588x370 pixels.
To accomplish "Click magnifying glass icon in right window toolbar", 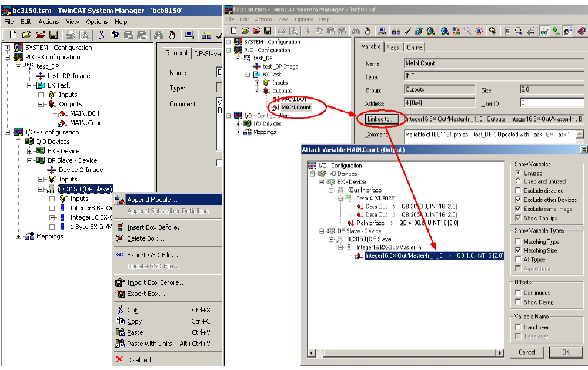I will coord(519,31).
